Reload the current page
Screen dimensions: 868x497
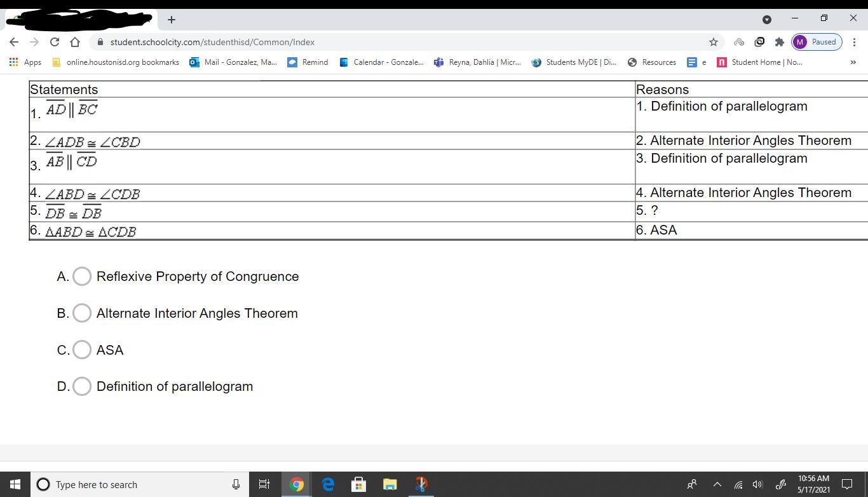coord(55,42)
